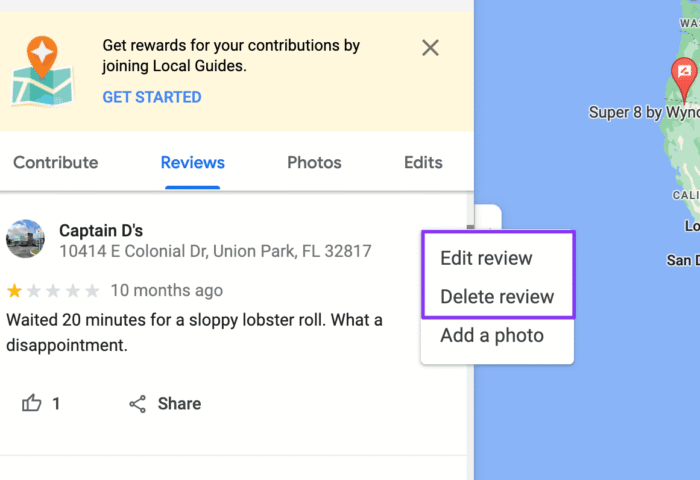
Task: Dismiss the Local Guides rewards banner
Action: tap(430, 48)
